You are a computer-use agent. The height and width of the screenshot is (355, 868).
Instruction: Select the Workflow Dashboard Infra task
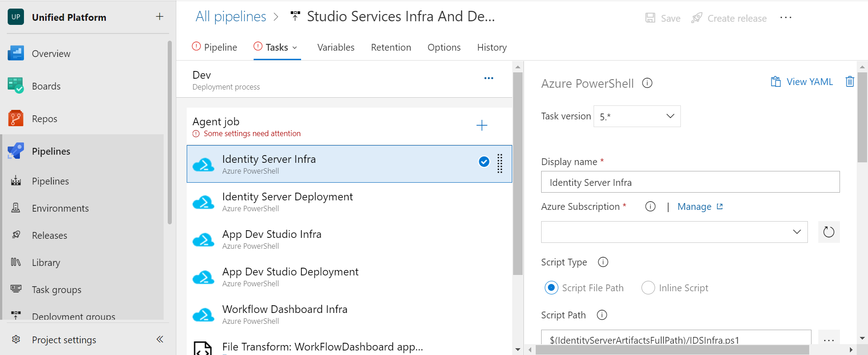(349, 314)
